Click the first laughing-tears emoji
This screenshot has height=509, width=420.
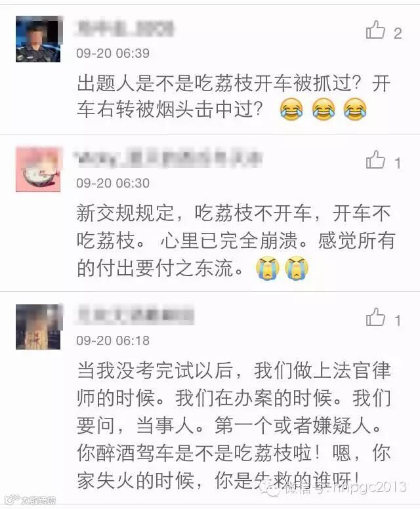point(291,109)
